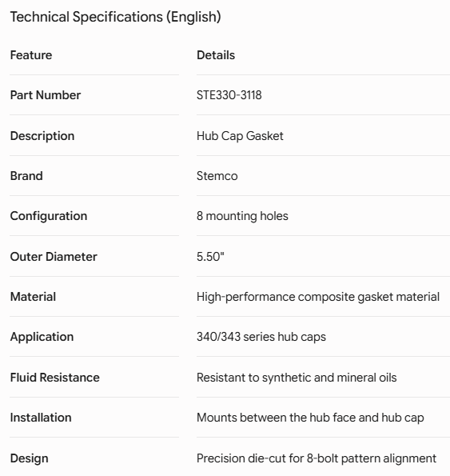This screenshot has height=476, width=450.
Task: Select the Hub Cap Gasket text
Action: (x=240, y=136)
